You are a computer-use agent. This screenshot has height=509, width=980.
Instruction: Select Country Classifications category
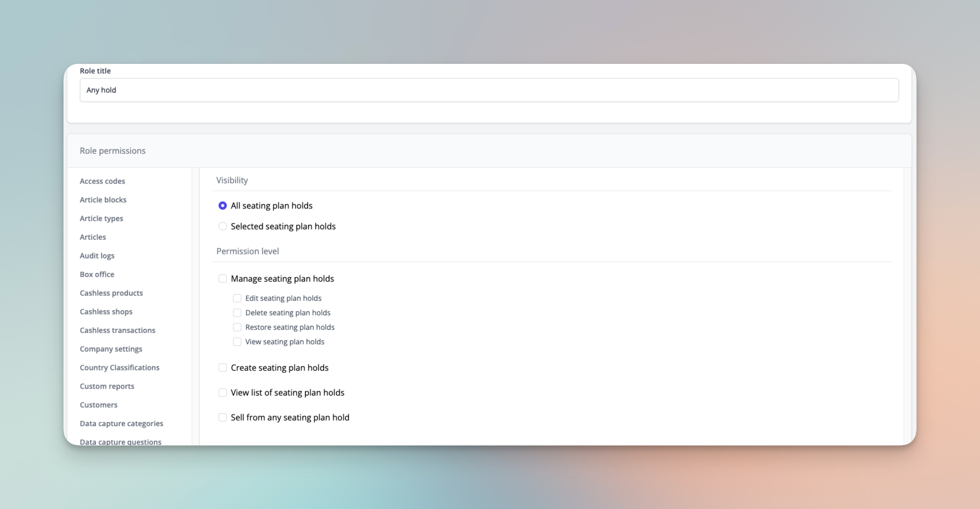pyautogui.click(x=119, y=368)
